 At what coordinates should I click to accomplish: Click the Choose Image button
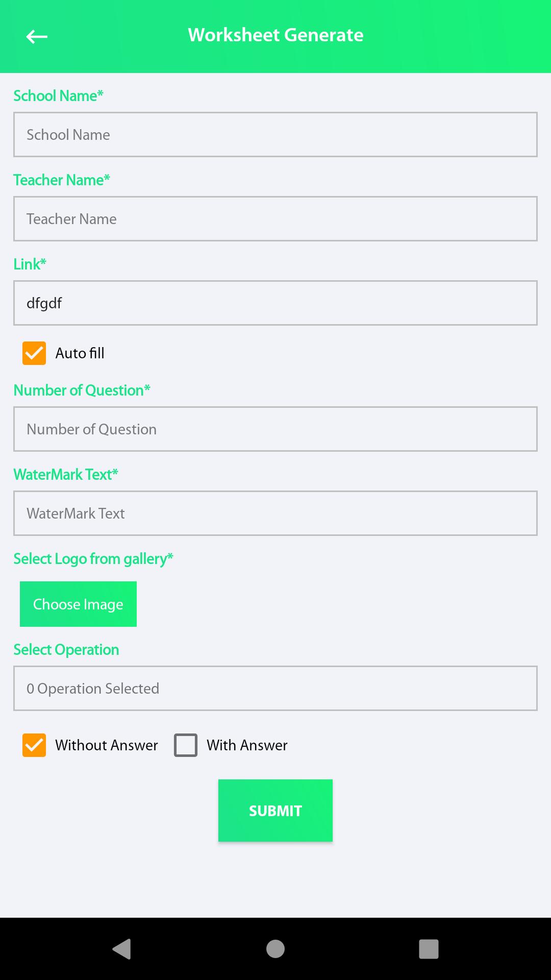pos(78,604)
